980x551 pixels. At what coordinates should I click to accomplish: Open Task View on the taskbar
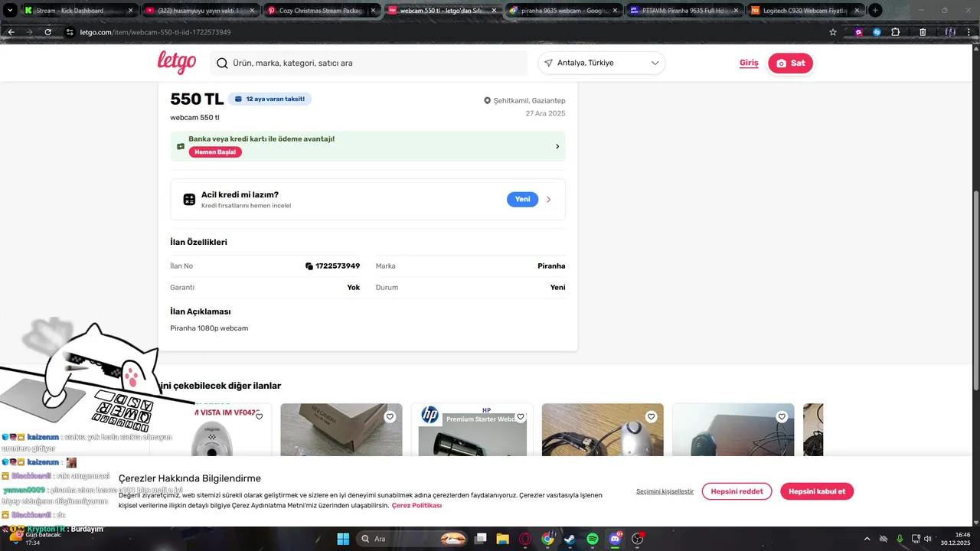coord(480,539)
